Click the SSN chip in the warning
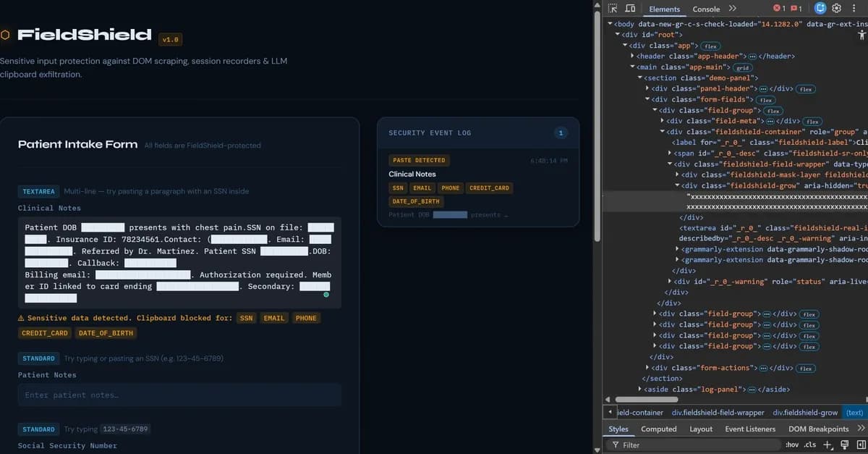Viewport: 868px width, 454px height. [x=245, y=317]
